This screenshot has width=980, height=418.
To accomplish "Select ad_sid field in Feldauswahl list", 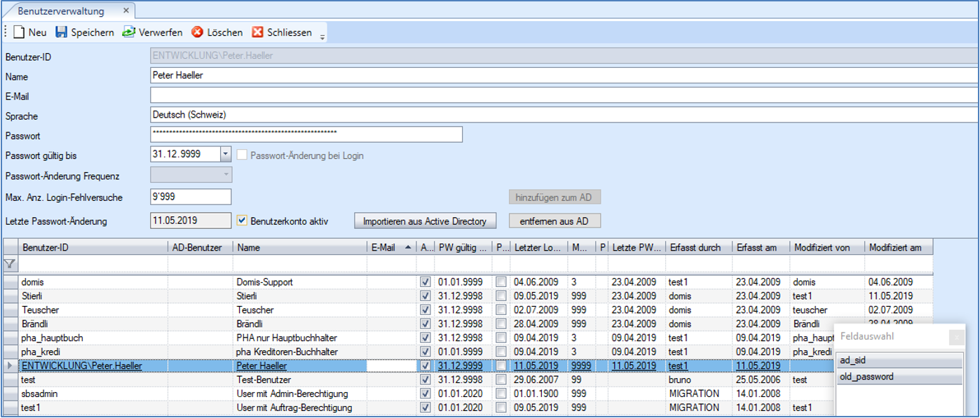I will tap(899, 361).
